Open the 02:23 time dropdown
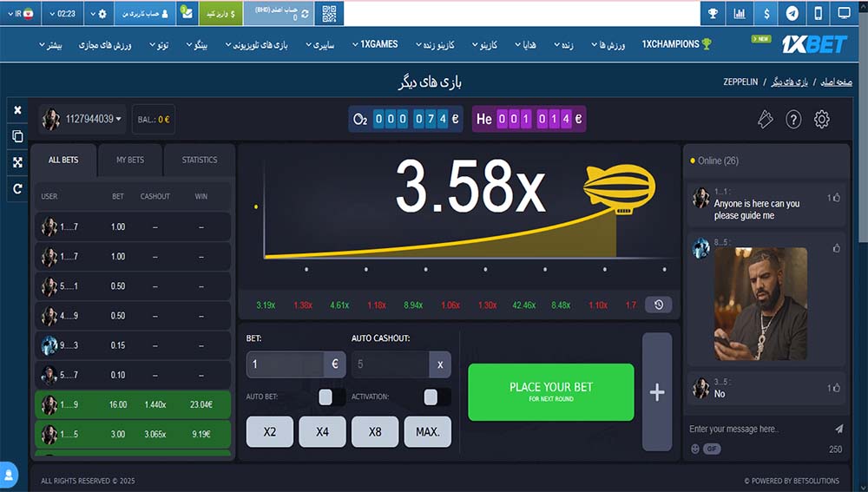 tap(62, 14)
